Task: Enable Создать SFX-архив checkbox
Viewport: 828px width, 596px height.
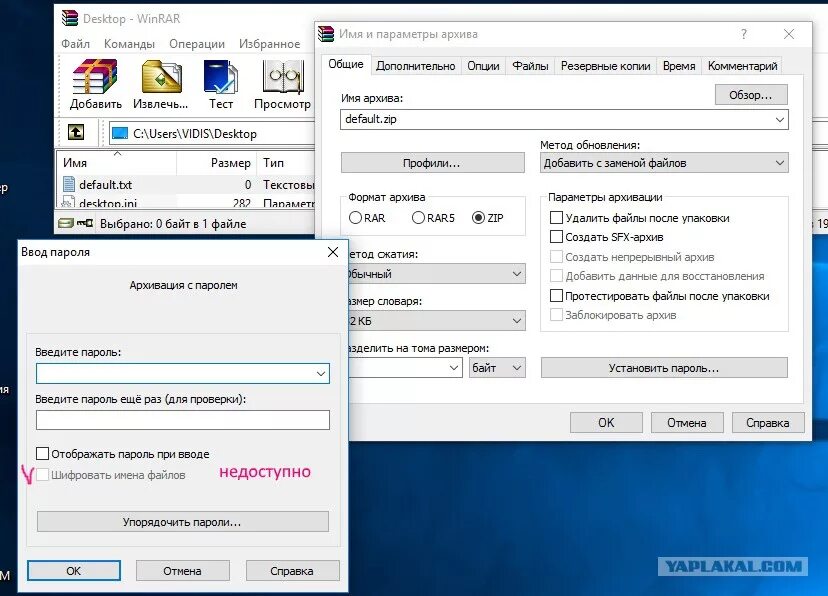Action: [556, 236]
